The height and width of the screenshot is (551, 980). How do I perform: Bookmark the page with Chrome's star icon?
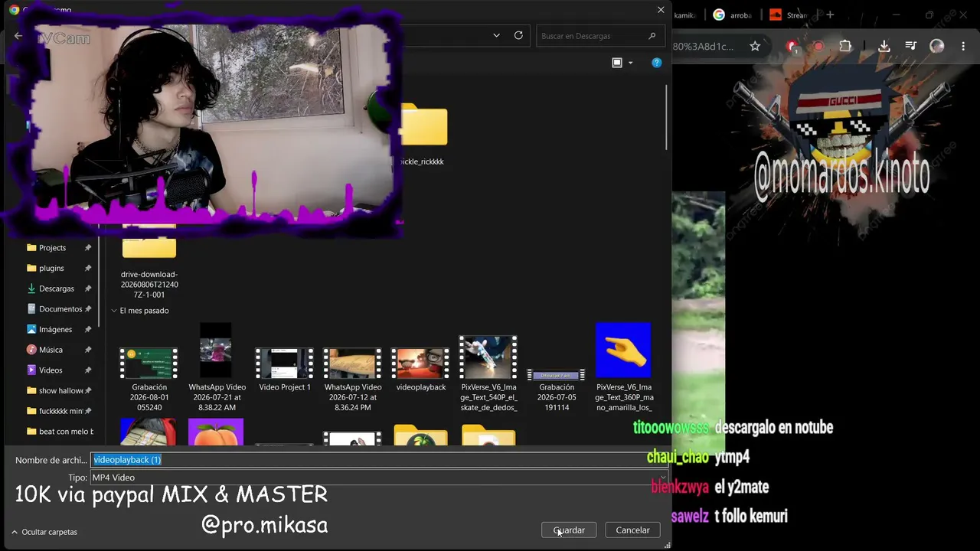coord(755,46)
